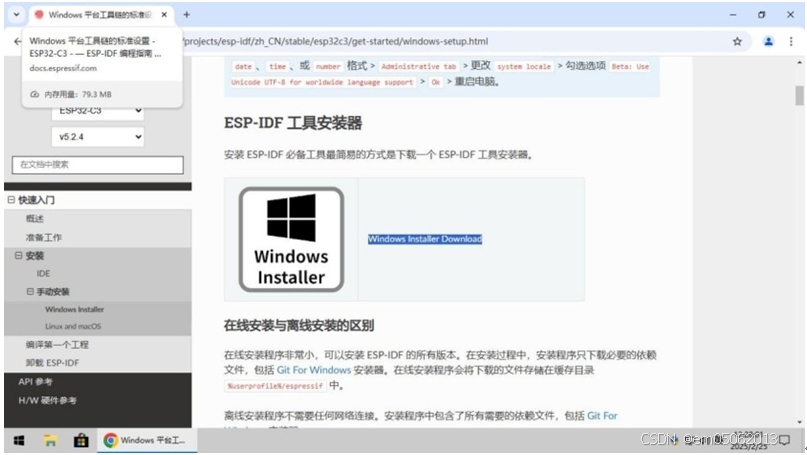Open the H/W 硬件参考 sidebar section
The width and height of the screenshot is (807, 455).
tap(47, 400)
